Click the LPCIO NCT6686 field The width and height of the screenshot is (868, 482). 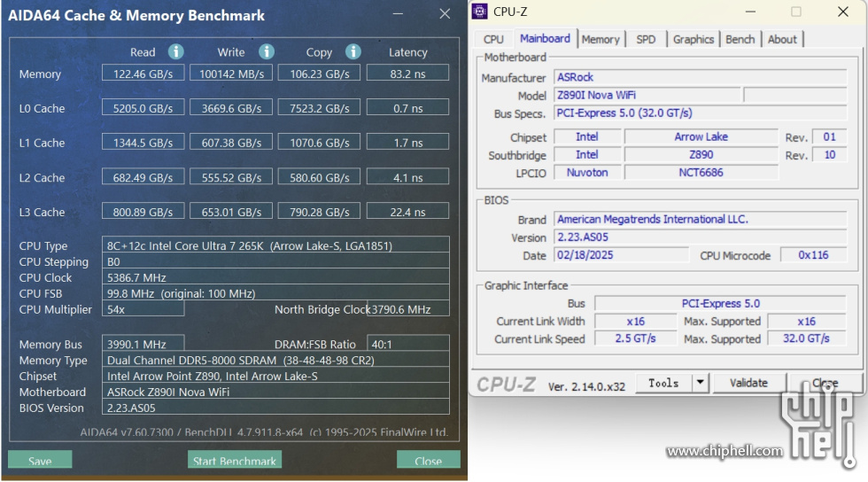click(701, 172)
